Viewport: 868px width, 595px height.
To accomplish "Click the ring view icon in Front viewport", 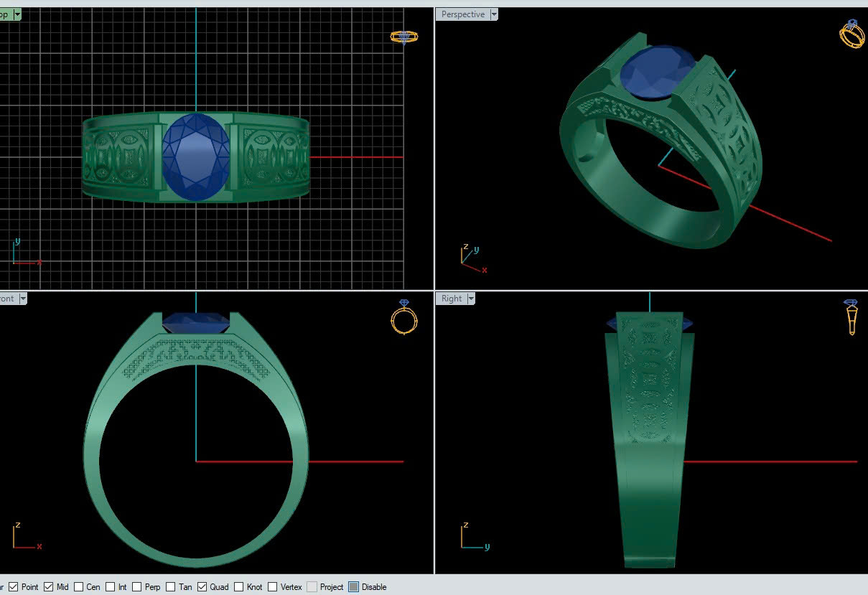I will pos(404,317).
